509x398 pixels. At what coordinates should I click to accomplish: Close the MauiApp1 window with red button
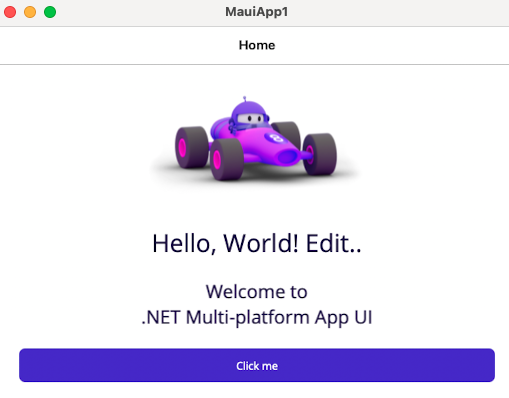[10, 12]
